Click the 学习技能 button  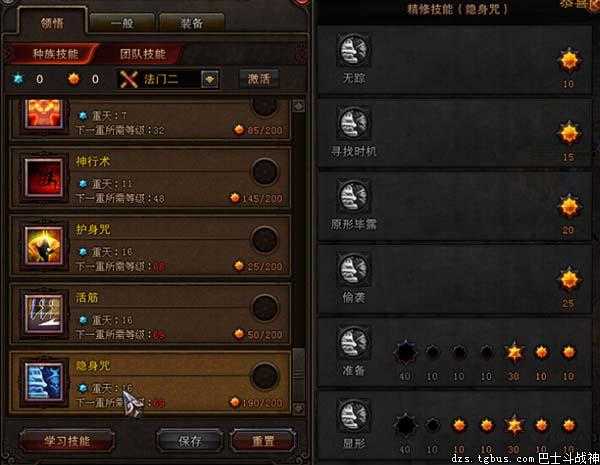click(x=67, y=441)
